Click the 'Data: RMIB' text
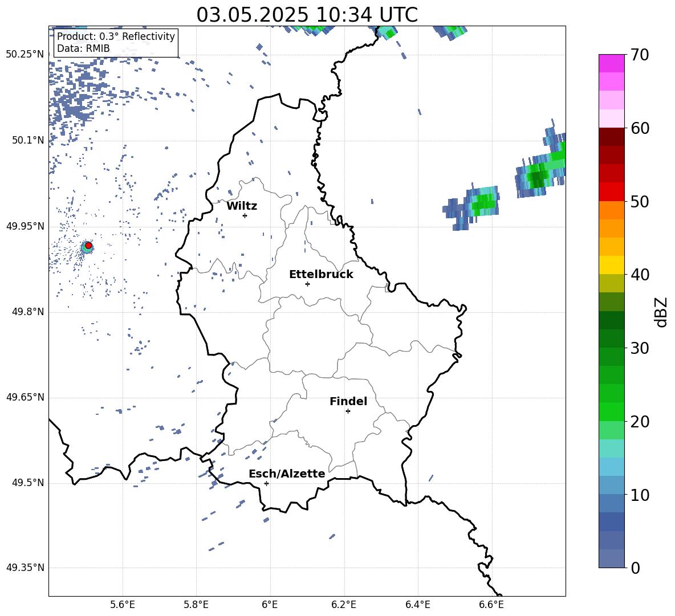675x616 pixels. point(83,48)
